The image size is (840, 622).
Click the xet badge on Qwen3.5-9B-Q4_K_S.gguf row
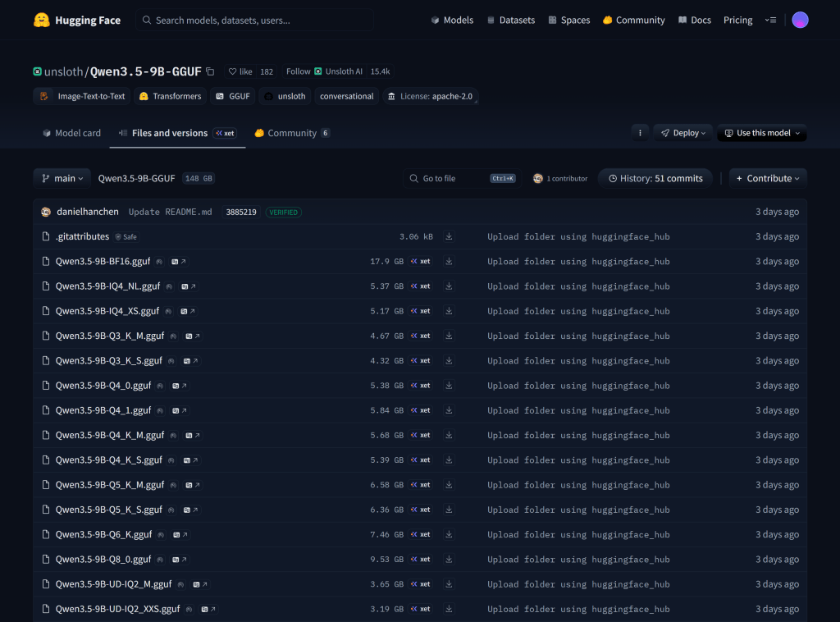point(421,460)
